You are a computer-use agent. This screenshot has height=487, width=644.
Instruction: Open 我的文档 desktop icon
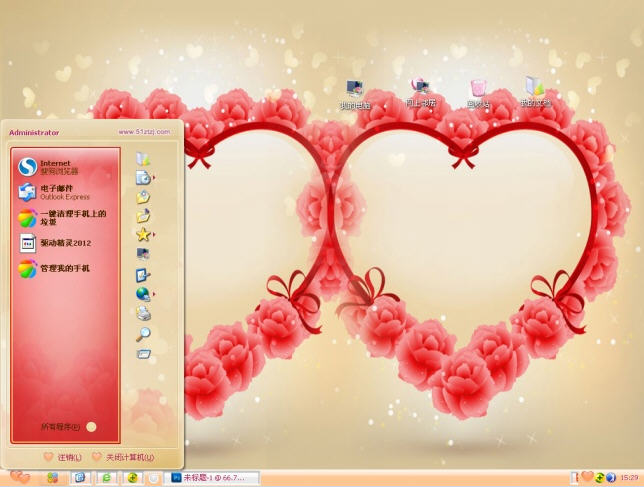tap(535, 93)
